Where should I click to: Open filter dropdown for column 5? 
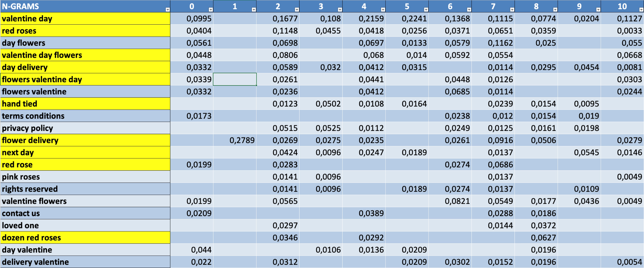pos(426,10)
